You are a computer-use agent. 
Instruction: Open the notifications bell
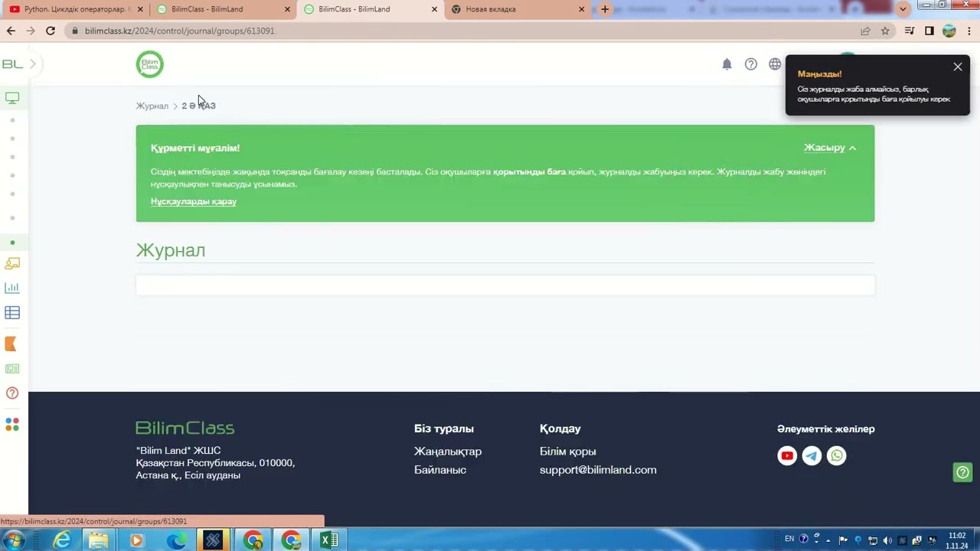(727, 64)
